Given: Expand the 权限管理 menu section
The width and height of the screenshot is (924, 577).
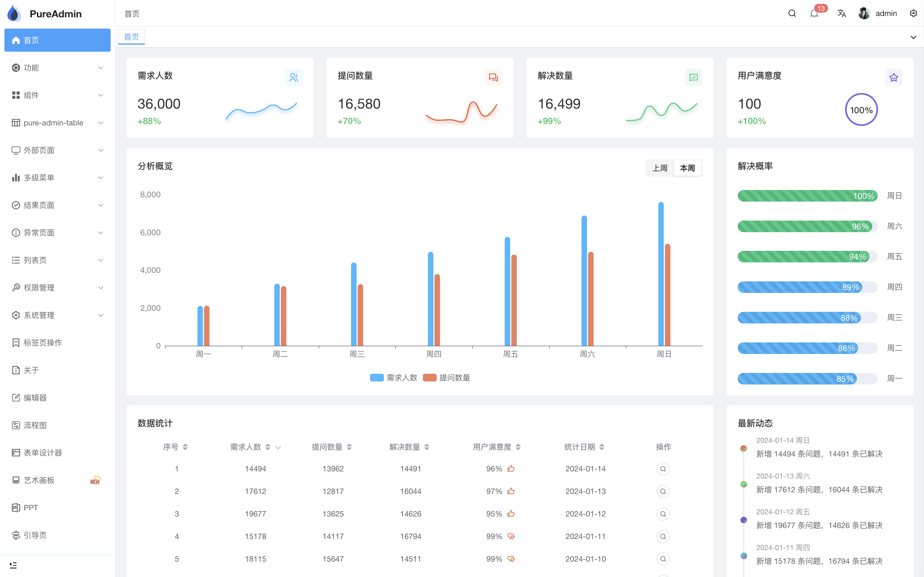Looking at the screenshot, I should (39, 287).
